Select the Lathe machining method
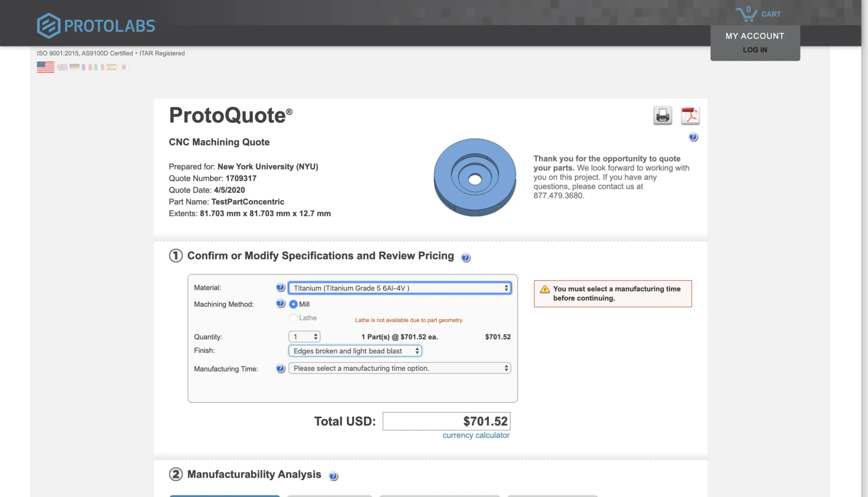The image size is (868, 497). coord(293,318)
